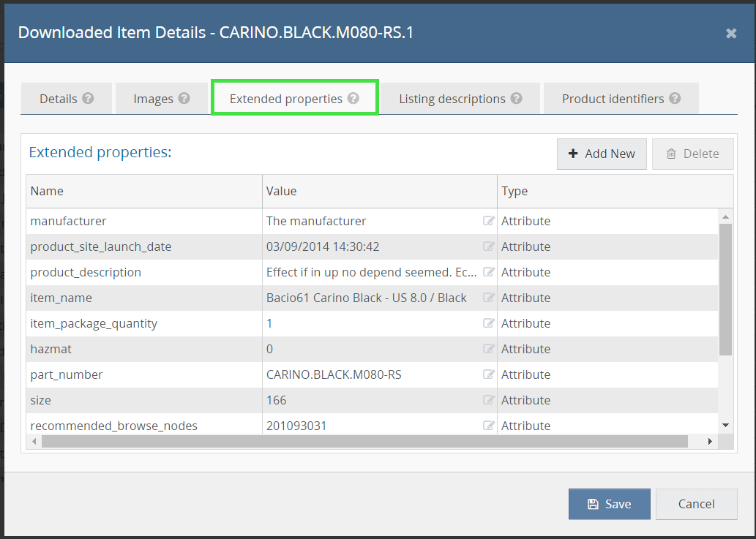Open help icon on Details tab

(88, 98)
